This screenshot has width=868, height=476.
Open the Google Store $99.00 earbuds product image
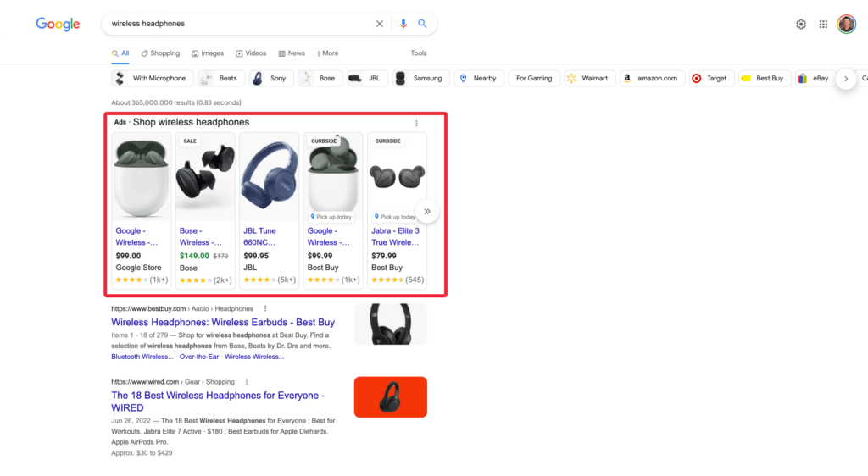click(x=142, y=177)
